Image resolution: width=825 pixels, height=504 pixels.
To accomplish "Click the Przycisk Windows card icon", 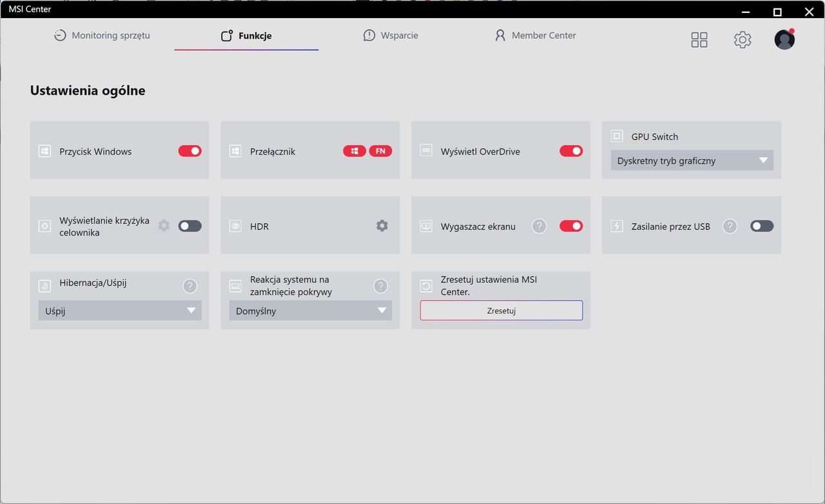I will tap(44, 151).
